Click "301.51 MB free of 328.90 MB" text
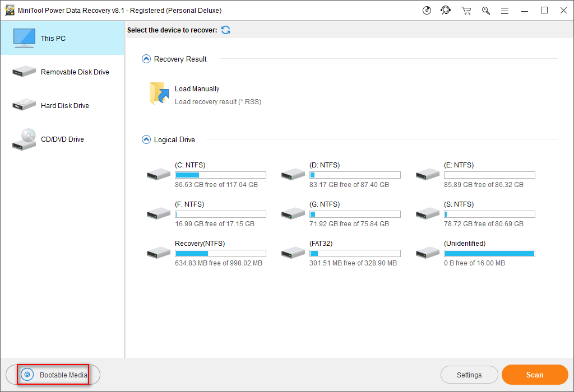Viewport: 574px width, 392px height. pyautogui.click(x=353, y=263)
